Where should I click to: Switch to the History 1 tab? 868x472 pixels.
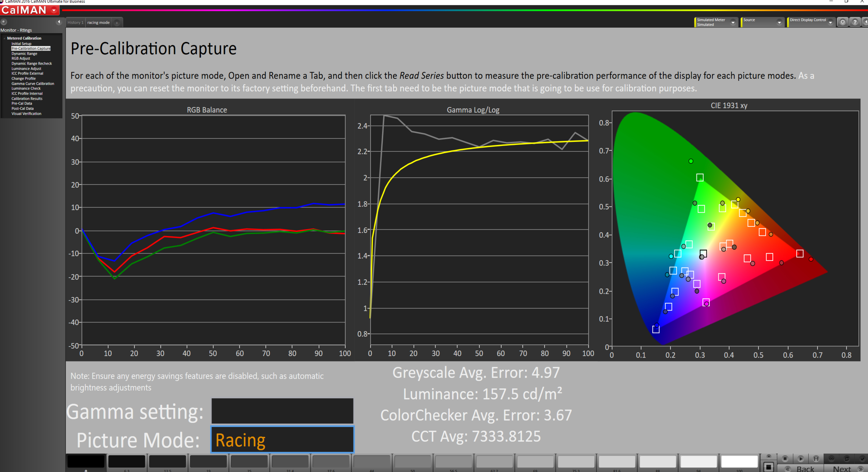coord(75,23)
